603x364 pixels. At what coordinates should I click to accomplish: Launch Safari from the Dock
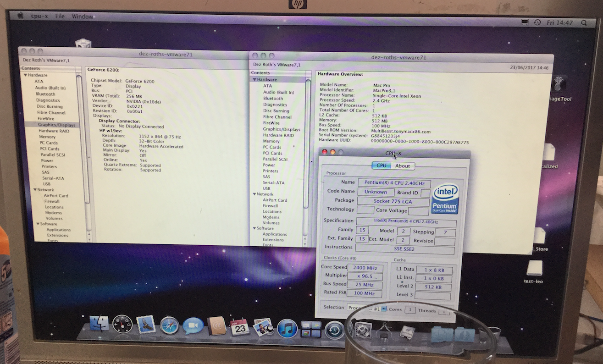tap(169, 325)
